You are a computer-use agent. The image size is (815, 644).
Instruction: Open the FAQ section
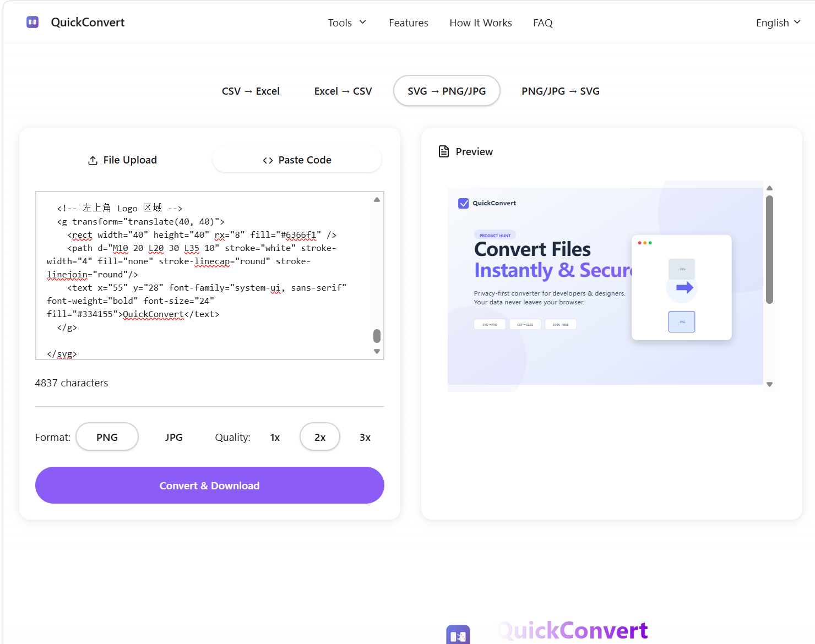[542, 23]
